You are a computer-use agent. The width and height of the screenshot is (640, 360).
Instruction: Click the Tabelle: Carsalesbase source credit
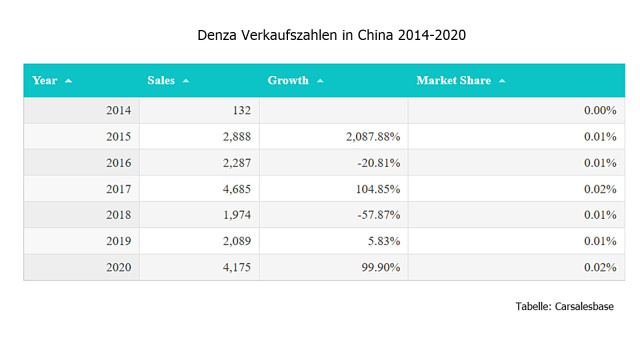pos(564,307)
